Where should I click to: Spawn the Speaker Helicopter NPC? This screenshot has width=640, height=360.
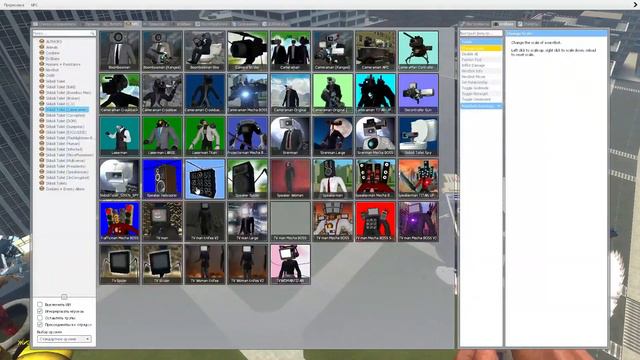point(162,179)
